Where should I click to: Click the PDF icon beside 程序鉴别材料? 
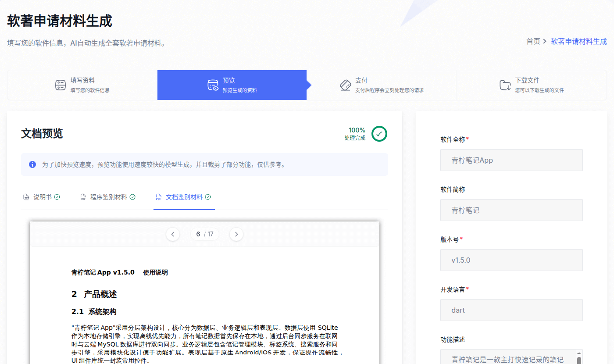[83, 197]
